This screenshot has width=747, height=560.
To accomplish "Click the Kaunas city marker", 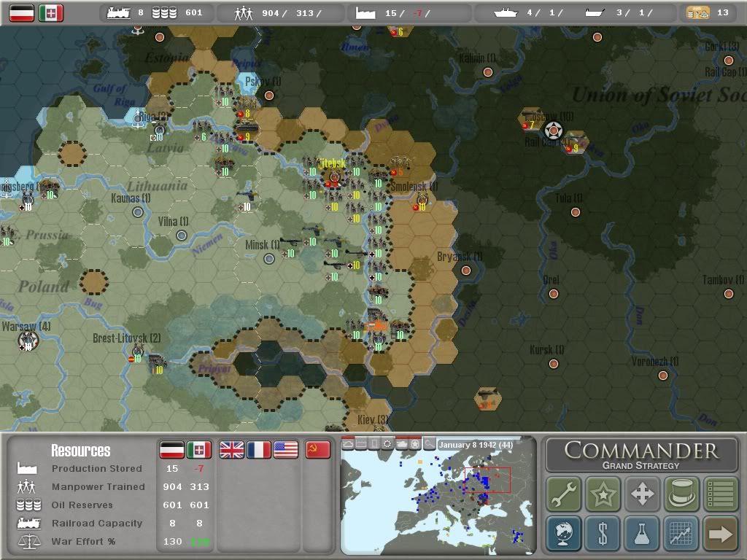I will tap(138, 212).
